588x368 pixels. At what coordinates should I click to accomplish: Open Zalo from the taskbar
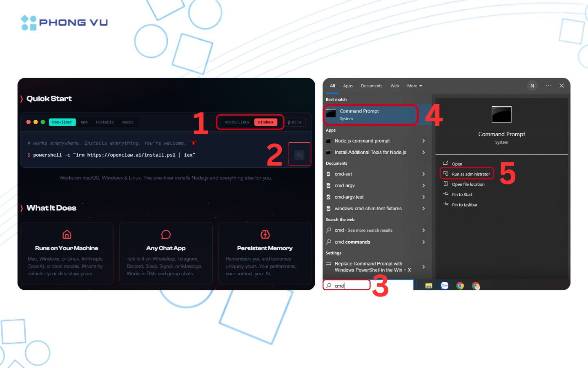click(x=445, y=286)
